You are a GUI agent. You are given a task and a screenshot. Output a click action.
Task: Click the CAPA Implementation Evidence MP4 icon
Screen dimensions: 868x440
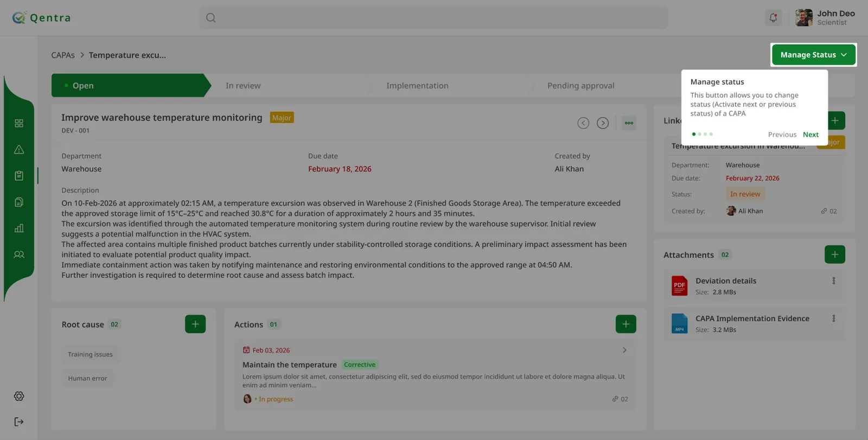(679, 323)
